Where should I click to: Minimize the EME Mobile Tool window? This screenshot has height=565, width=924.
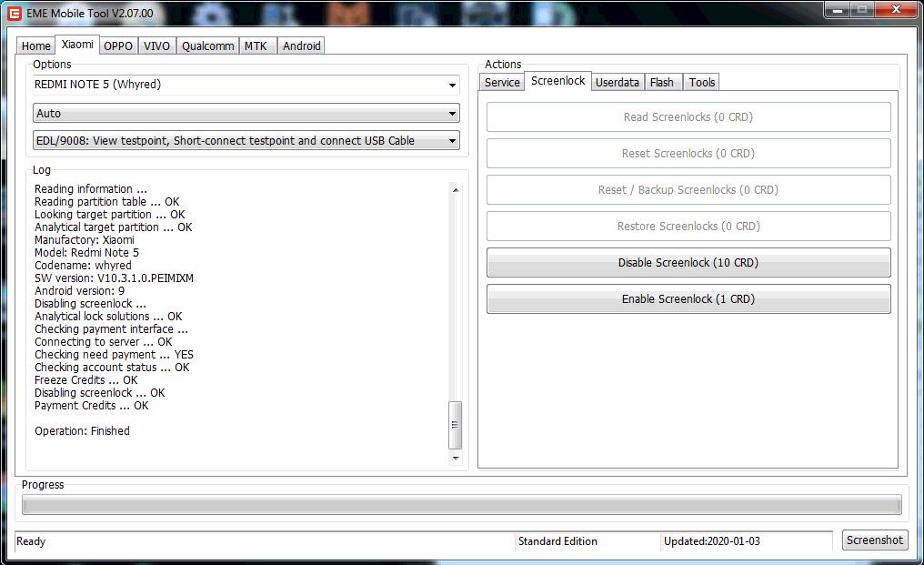tap(837, 10)
